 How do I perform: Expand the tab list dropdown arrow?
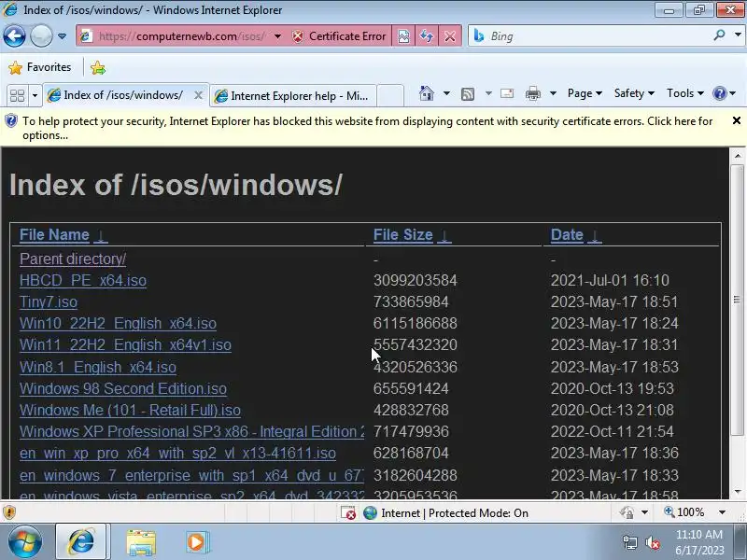pyautogui.click(x=35, y=96)
